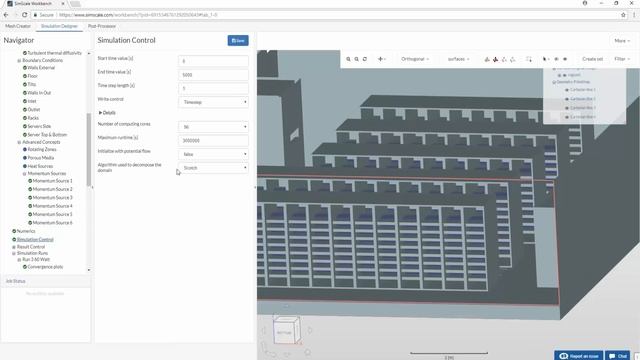
Task: Click the Maximum runtime field
Action: click(x=213, y=140)
